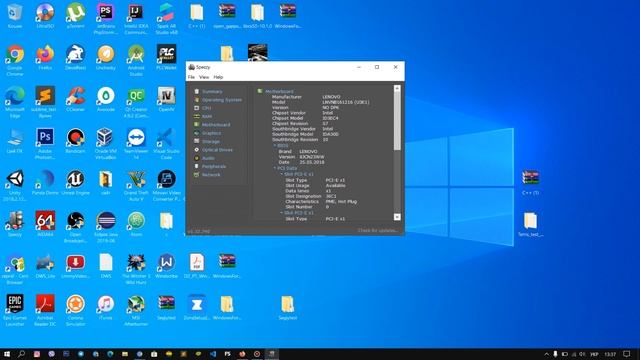The width and height of the screenshot is (640, 360).
Task: Select the uTorrent desktop icon
Action: click(x=76, y=16)
